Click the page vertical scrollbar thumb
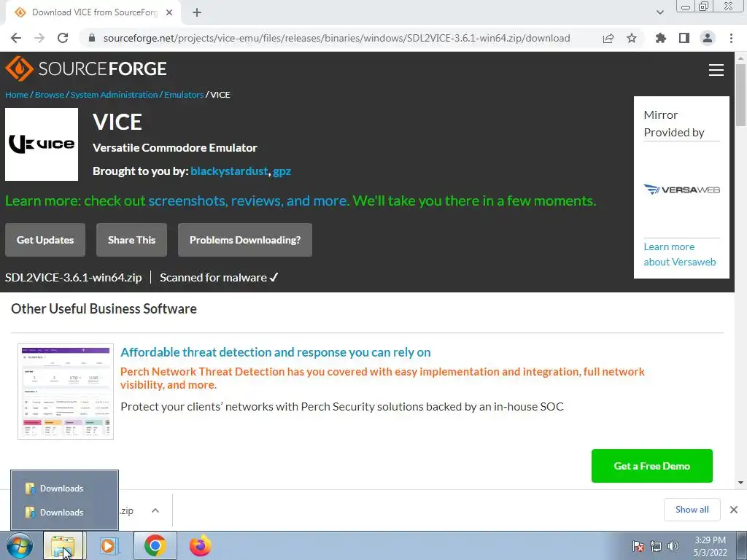Viewport: 747px width, 560px height. (740, 95)
